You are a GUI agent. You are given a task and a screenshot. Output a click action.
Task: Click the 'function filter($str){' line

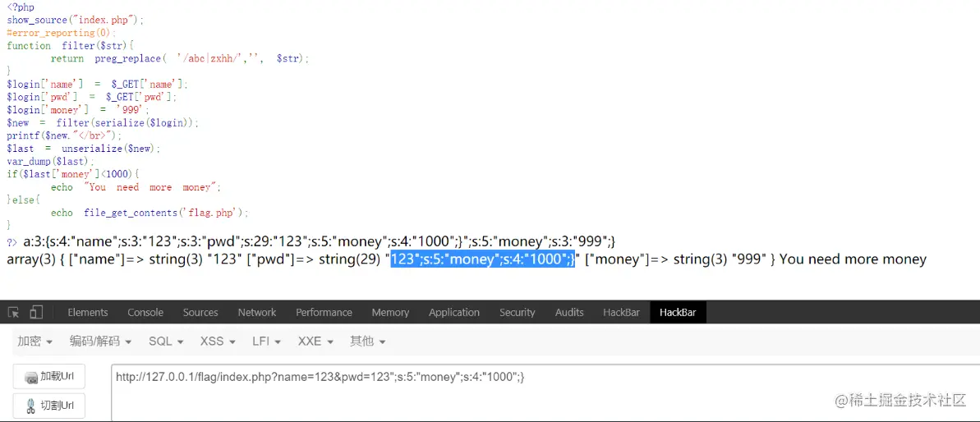pos(71,46)
